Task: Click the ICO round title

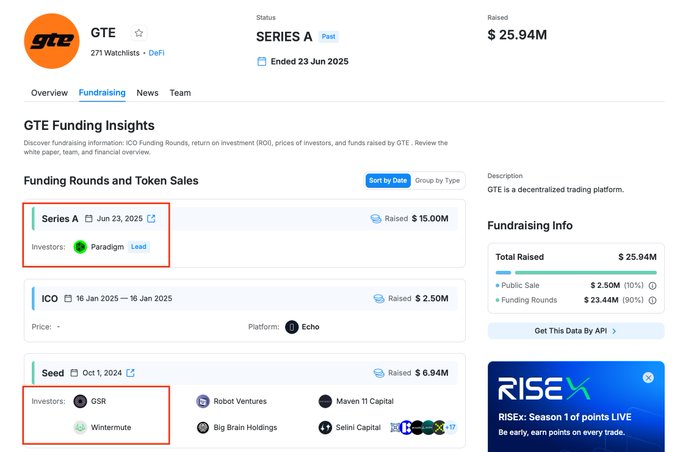Action: [x=49, y=298]
